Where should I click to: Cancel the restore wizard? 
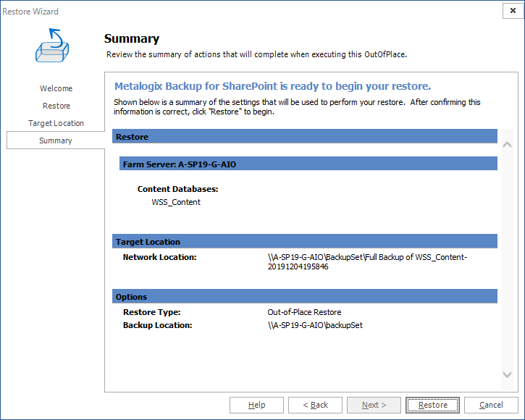click(491, 405)
